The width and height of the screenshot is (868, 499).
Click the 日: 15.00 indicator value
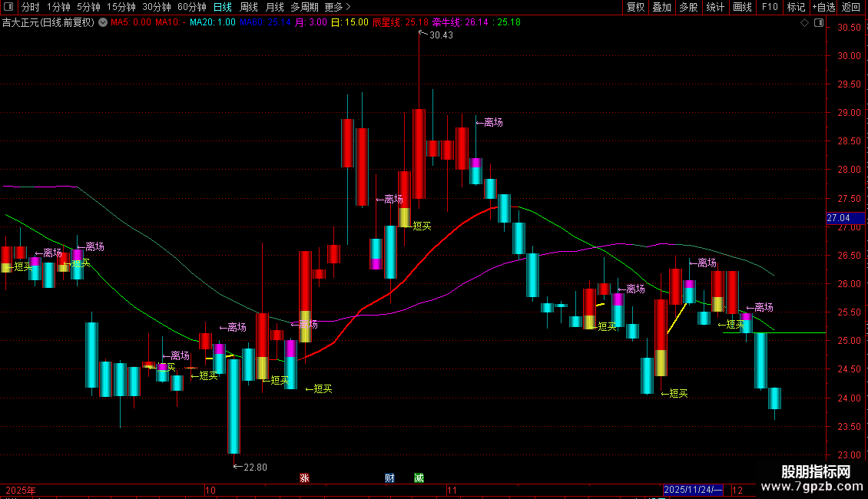[x=350, y=23]
